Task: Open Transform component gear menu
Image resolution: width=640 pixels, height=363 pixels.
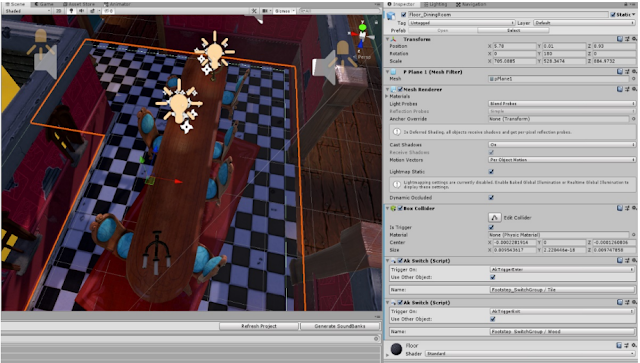Action: pos(634,39)
